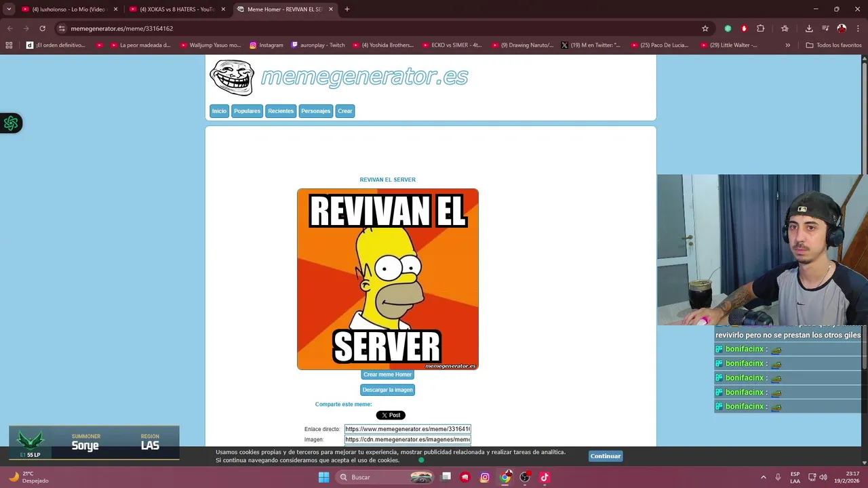
Task: Open Instagram from the taskbar
Action: [484, 477]
